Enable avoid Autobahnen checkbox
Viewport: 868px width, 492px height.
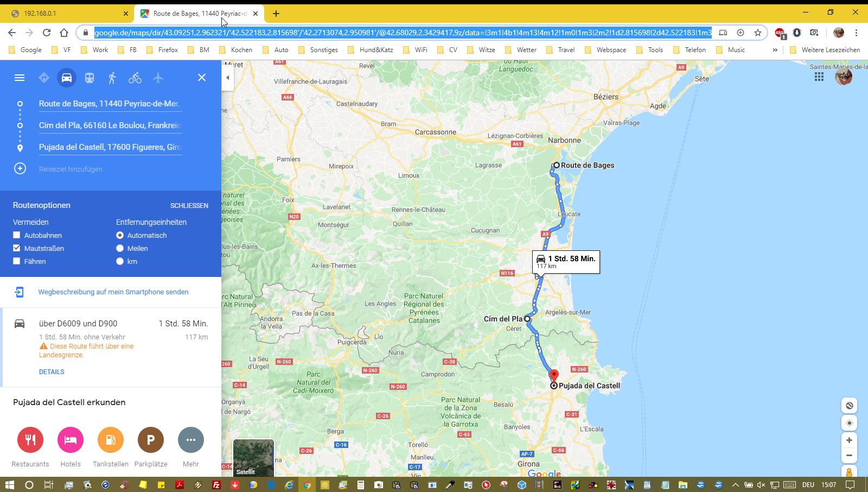pyautogui.click(x=17, y=235)
